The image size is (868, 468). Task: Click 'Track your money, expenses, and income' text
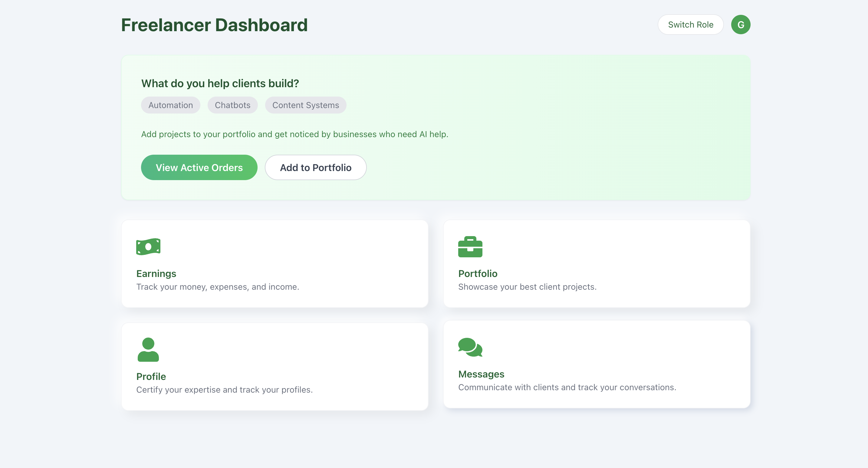coord(218,287)
